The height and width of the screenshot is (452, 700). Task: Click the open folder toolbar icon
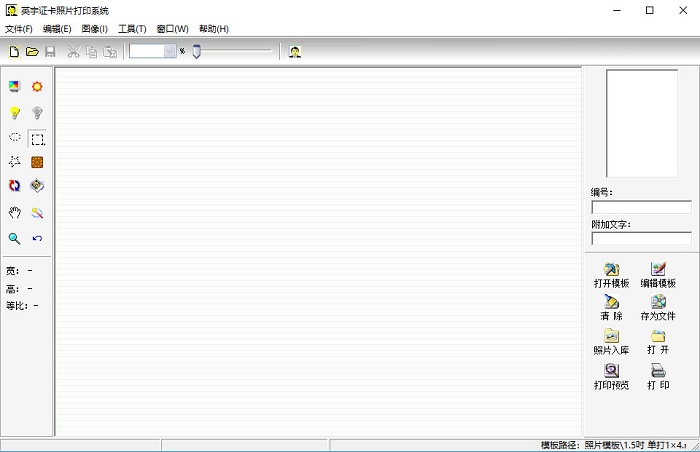click(x=32, y=51)
